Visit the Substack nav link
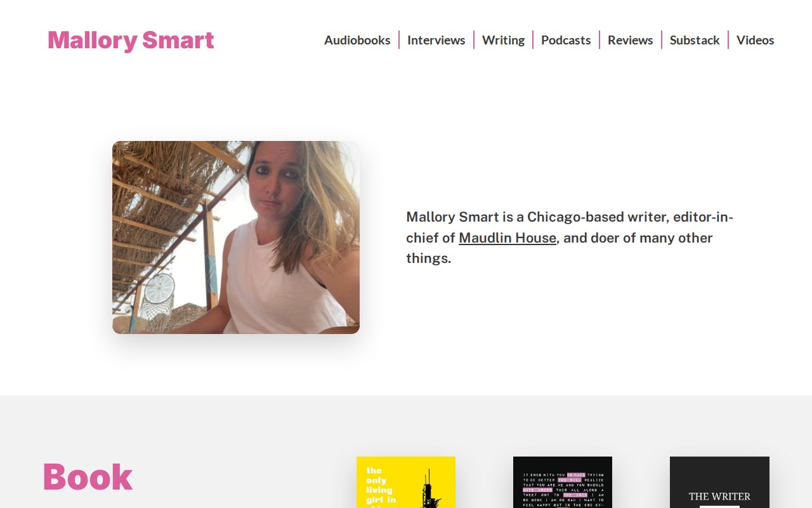Viewport: 812px width, 508px height. 695,40
